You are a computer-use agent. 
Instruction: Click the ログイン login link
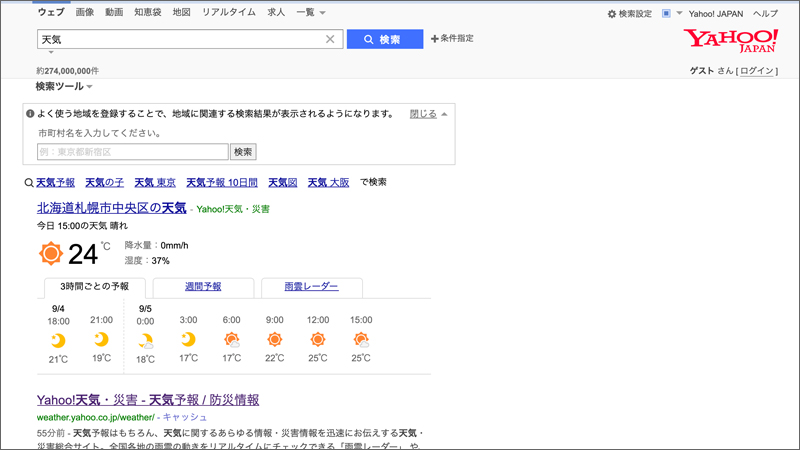757,71
